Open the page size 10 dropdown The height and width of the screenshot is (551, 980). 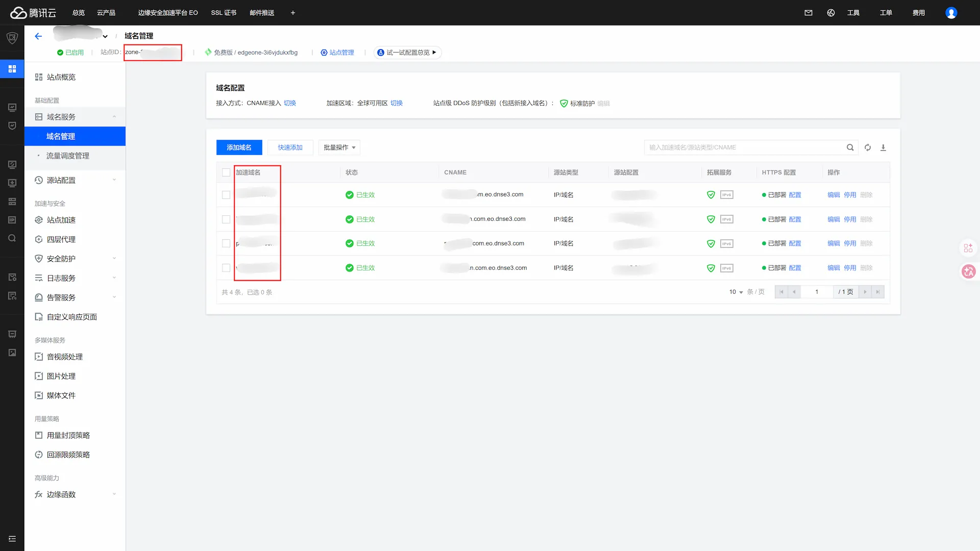[736, 292]
